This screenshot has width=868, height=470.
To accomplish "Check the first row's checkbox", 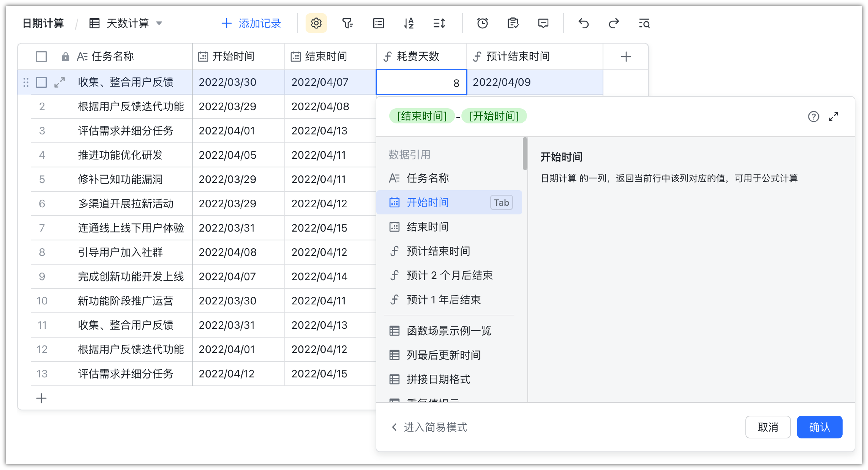I will pyautogui.click(x=41, y=82).
